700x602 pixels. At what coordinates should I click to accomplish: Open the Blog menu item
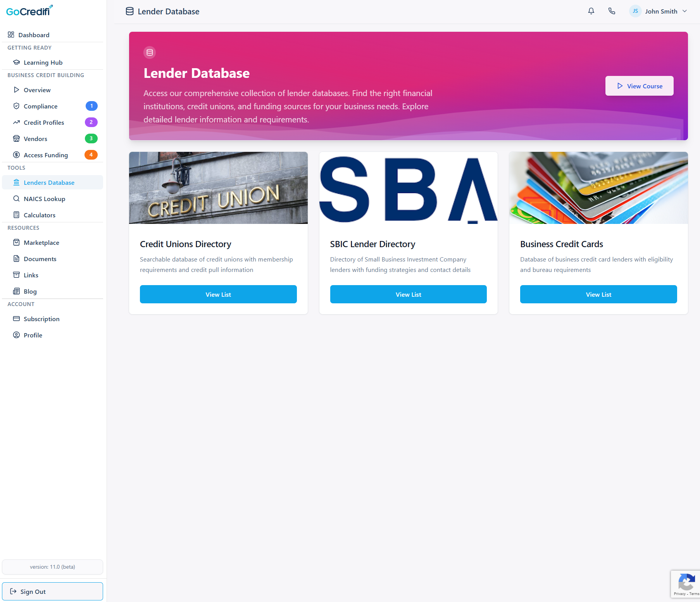coord(29,291)
